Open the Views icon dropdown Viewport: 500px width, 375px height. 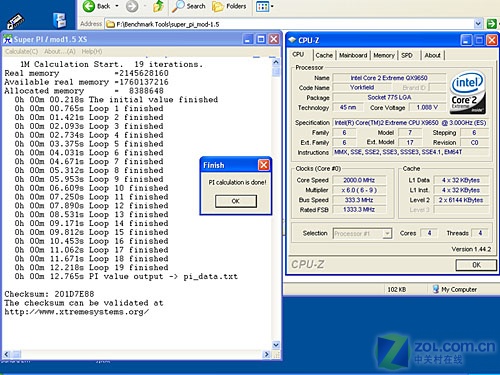(265, 6)
